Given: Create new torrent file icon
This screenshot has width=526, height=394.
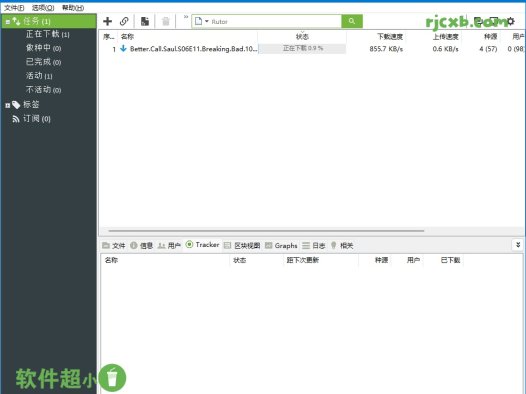Looking at the screenshot, I should coord(145,21).
